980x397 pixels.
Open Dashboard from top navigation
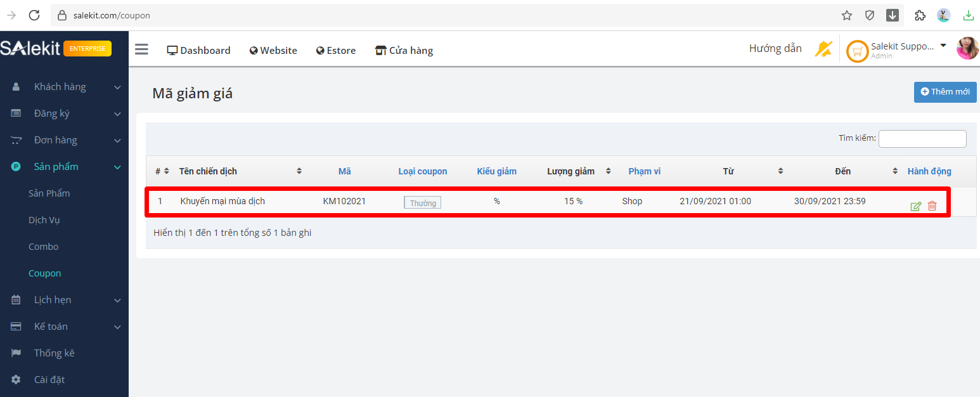(198, 50)
